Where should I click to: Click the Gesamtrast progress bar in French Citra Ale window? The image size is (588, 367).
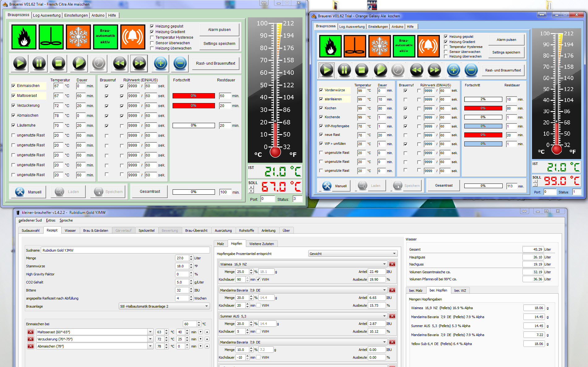pos(193,192)
